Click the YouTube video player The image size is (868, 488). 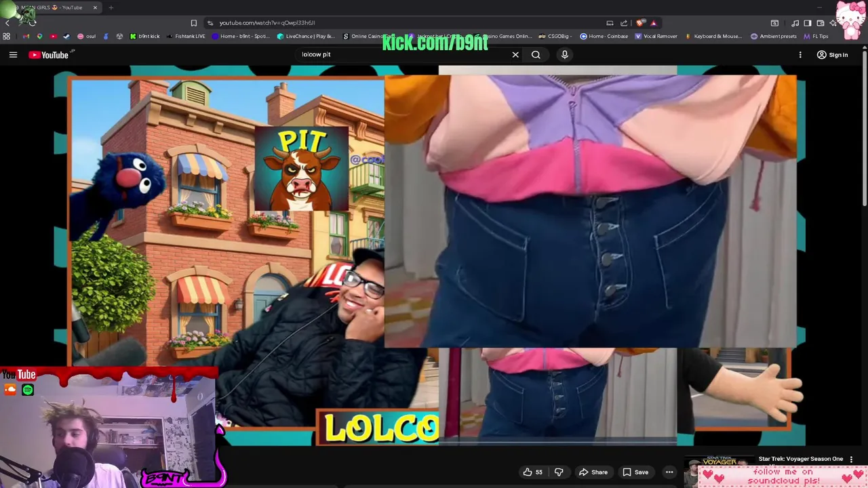[429, 256]
